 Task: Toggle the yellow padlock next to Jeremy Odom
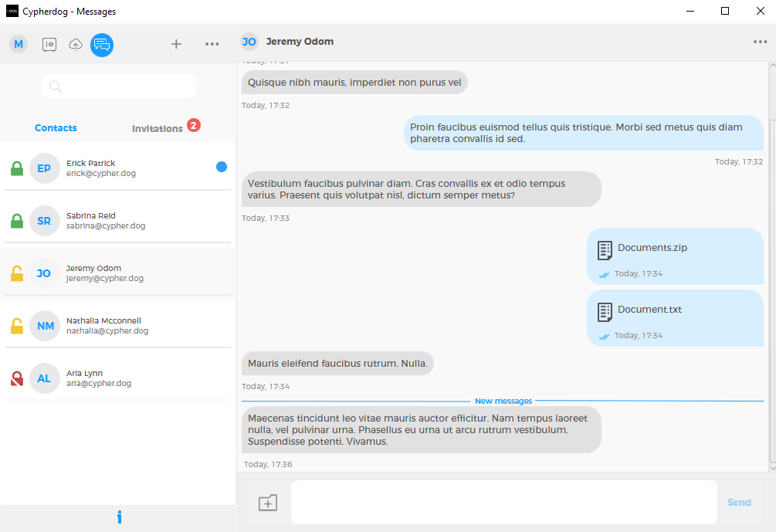coord(16,273)
